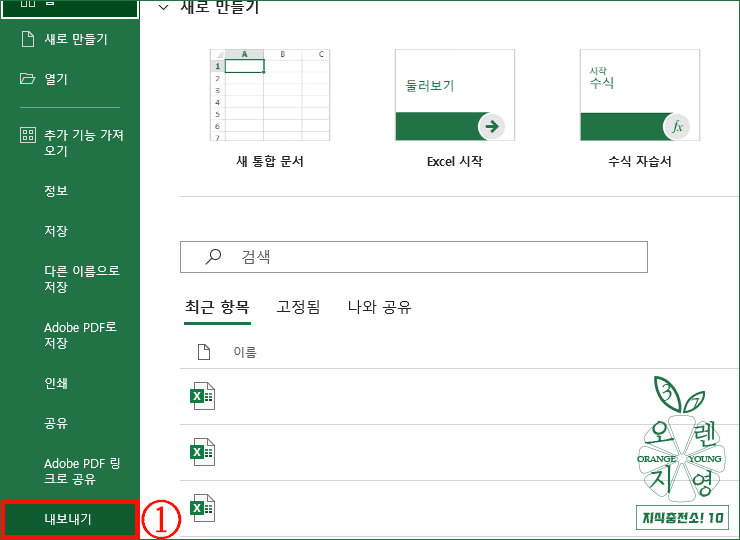Switch to the 나와 공유 tab
Image resolution: width=740 pixels, height=540 pixels.
(379, 307)
